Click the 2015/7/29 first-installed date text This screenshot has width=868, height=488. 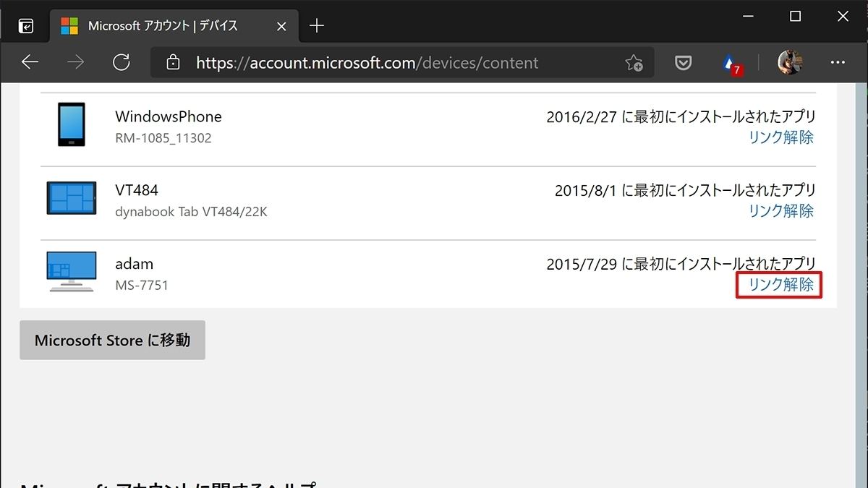[681, 264]
